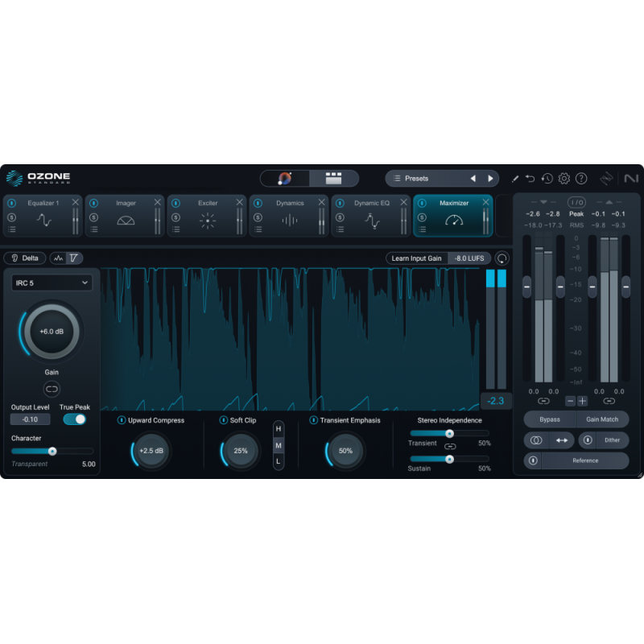Click the Gain Match button
The height and width of the screenshot is (644, 644).
(x=602, y=419)
